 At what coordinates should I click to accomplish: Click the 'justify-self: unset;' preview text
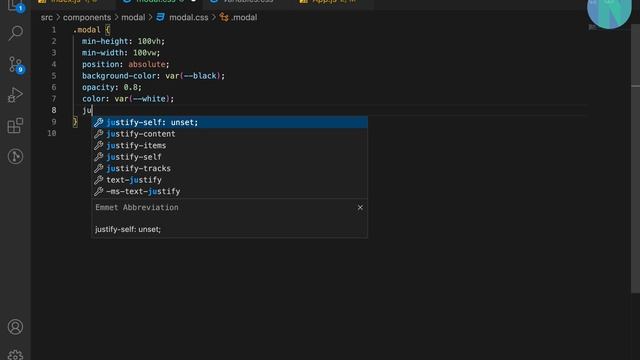click(128, 229)
